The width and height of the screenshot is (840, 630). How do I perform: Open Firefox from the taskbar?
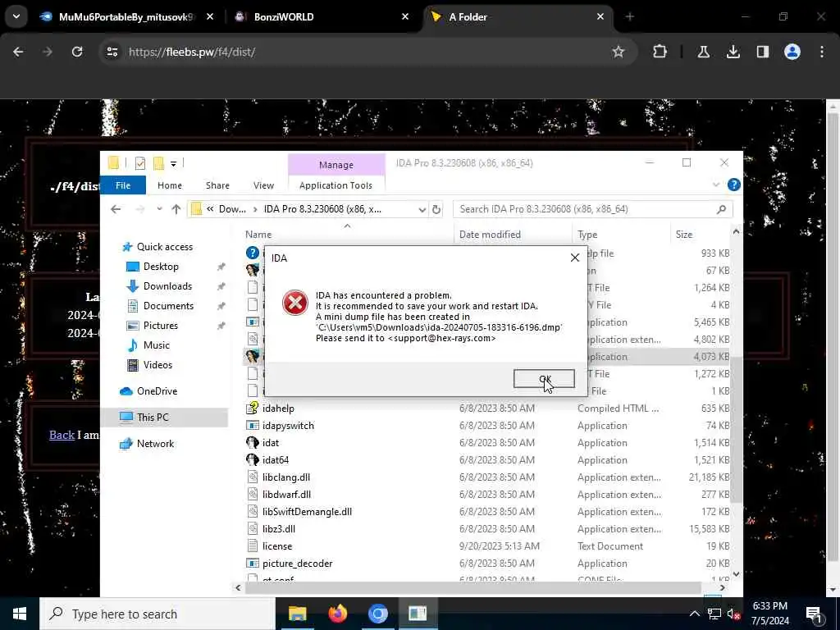(x=337, y=614)
